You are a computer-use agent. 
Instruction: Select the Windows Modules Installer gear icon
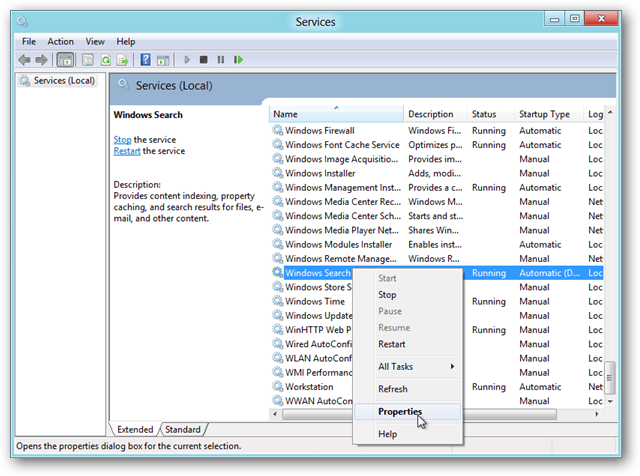click(278, 244)
